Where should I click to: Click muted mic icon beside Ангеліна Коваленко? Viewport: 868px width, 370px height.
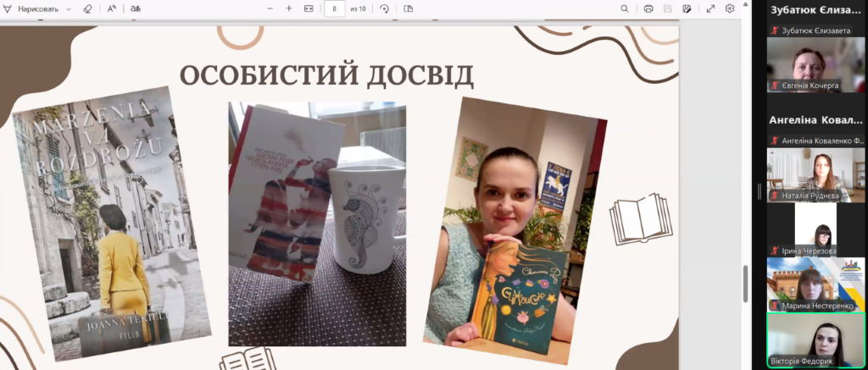pyautogui.click(x=776, y=141)
